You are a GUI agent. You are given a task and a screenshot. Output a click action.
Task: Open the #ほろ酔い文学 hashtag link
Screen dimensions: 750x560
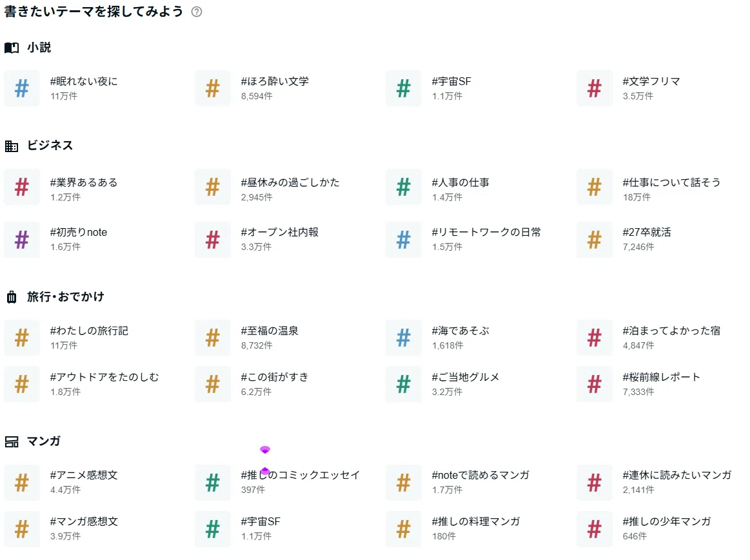275,81
